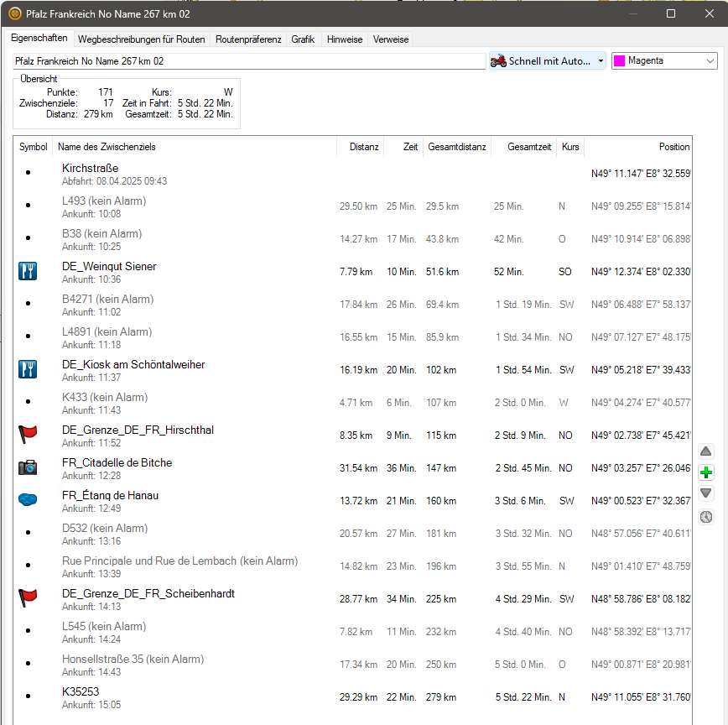
Task: Select FR_Citadelle de Bitche waypoint name
Action: pyautogui.click(x=117, y=462)
